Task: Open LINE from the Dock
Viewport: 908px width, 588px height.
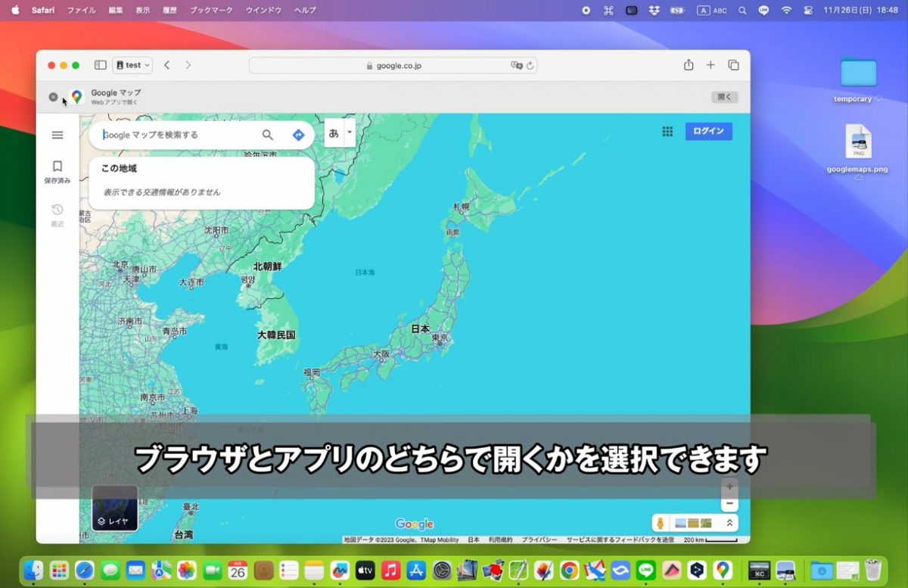Action: click(x=646, y=570)
